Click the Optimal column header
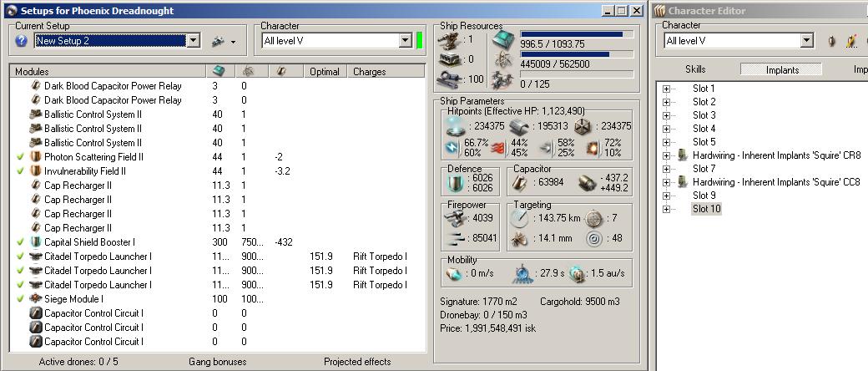Screen dimensions: 868x371 tap(325, 72)
